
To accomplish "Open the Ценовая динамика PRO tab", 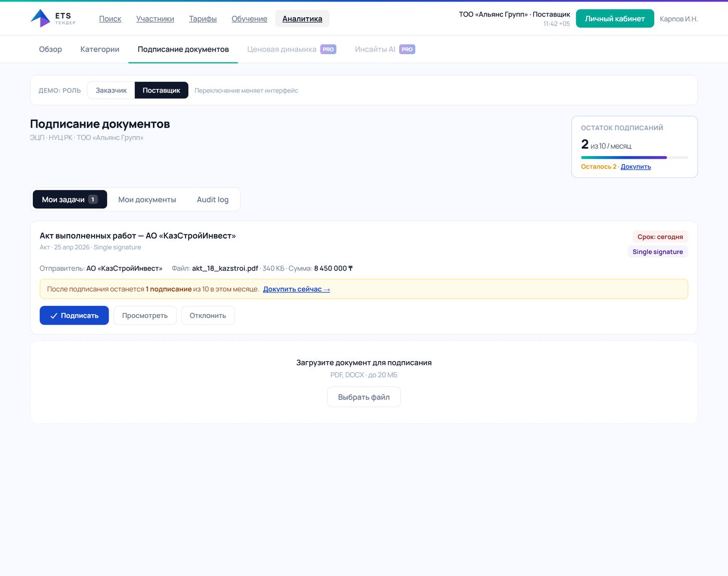I will [292, 49].
